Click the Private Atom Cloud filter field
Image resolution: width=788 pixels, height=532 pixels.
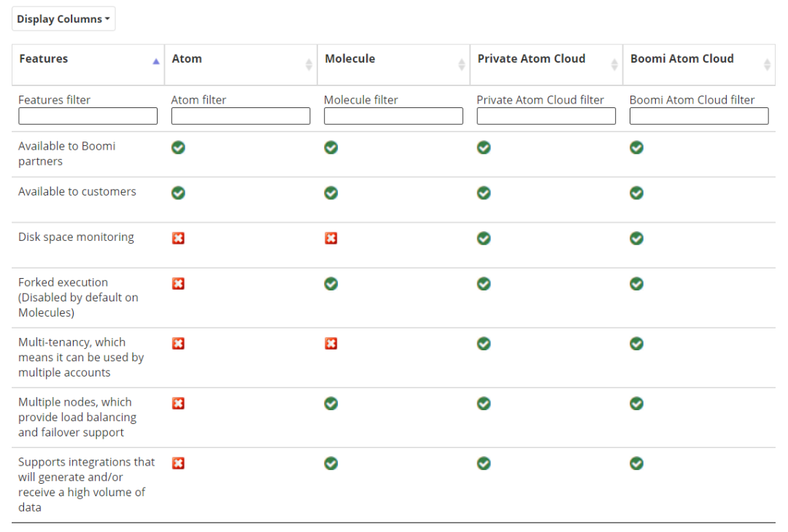[x=546, y=116]
